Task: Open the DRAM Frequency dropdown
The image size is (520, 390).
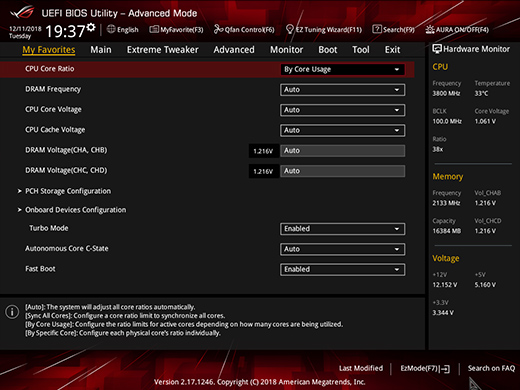Action: click(343, 90)
